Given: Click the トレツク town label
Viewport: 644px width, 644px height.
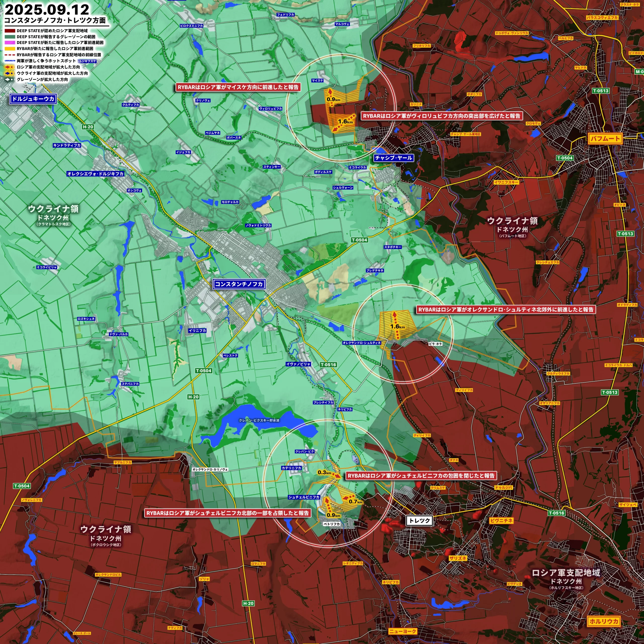Looking at the screenshot, I should [419, 521].
